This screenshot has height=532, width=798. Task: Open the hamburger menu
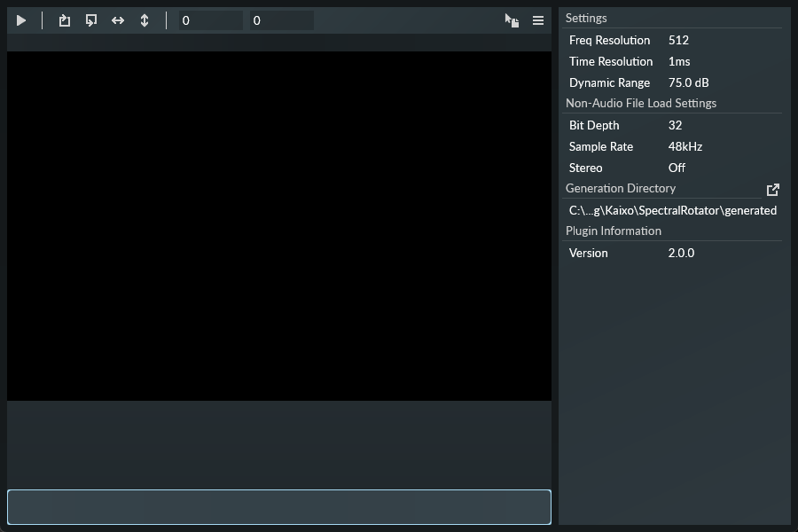coord(538,20)
